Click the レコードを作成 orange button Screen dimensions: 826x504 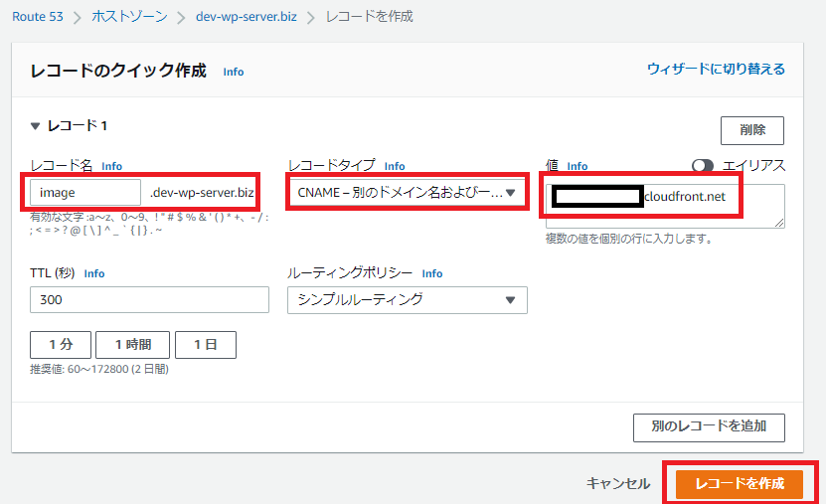[739, 483]
